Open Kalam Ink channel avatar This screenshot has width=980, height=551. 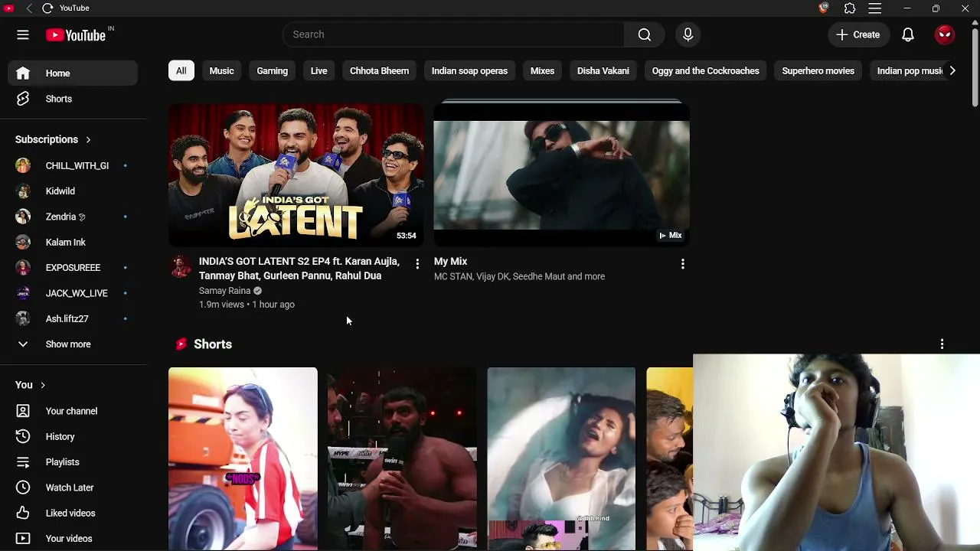[23, 242]
